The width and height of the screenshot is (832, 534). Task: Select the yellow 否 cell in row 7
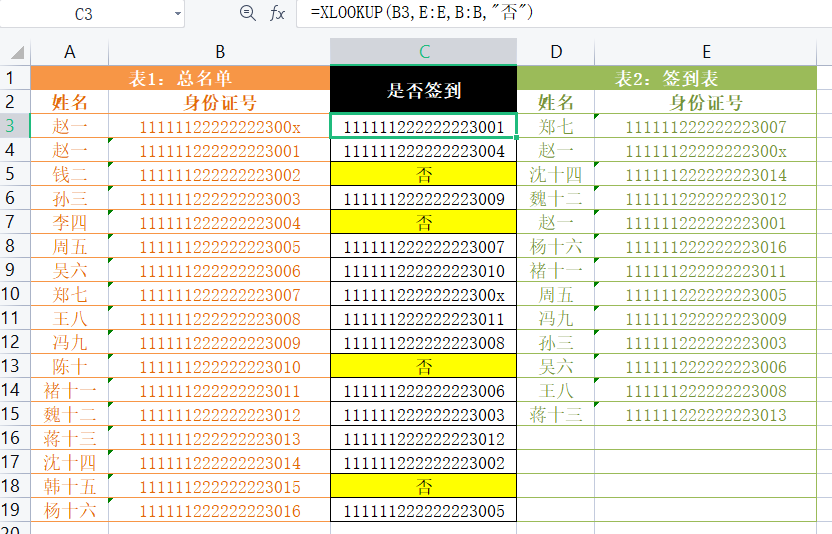pyautogui.click(x=423, y=222)
